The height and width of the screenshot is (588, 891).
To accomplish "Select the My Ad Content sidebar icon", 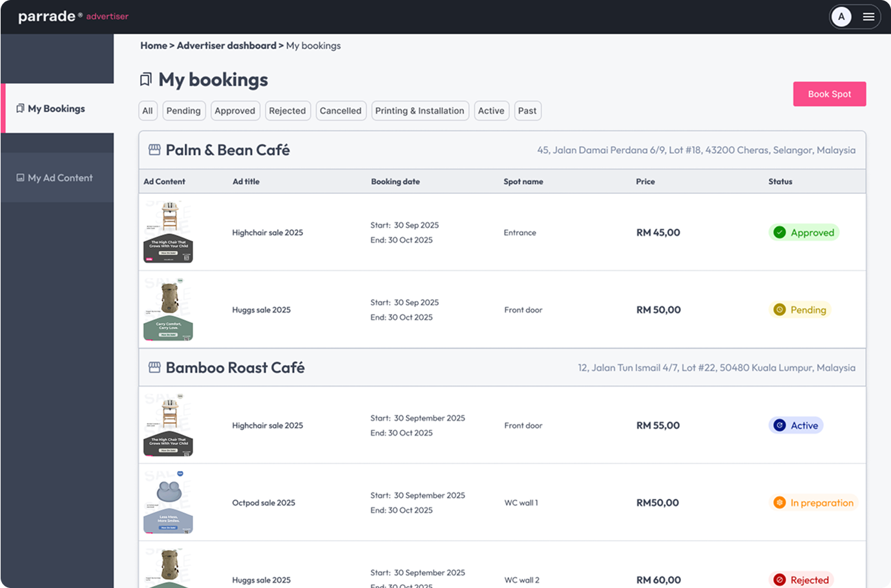I will 22,177.
